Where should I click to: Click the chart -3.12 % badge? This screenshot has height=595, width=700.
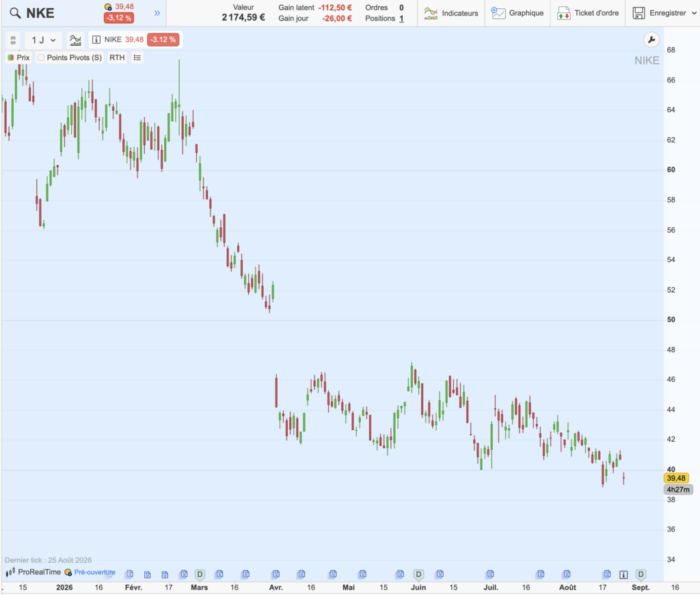click(163, 40)
